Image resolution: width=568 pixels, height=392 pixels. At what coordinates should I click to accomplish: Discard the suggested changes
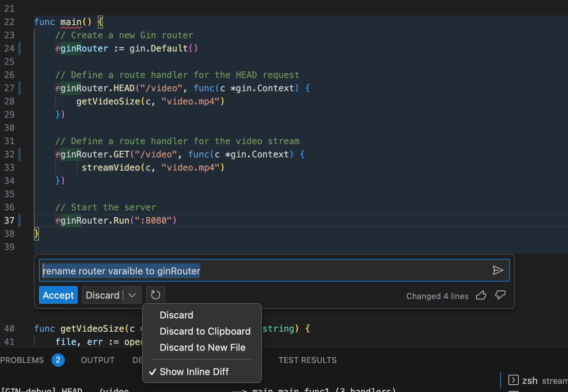(x=103, y=295)
